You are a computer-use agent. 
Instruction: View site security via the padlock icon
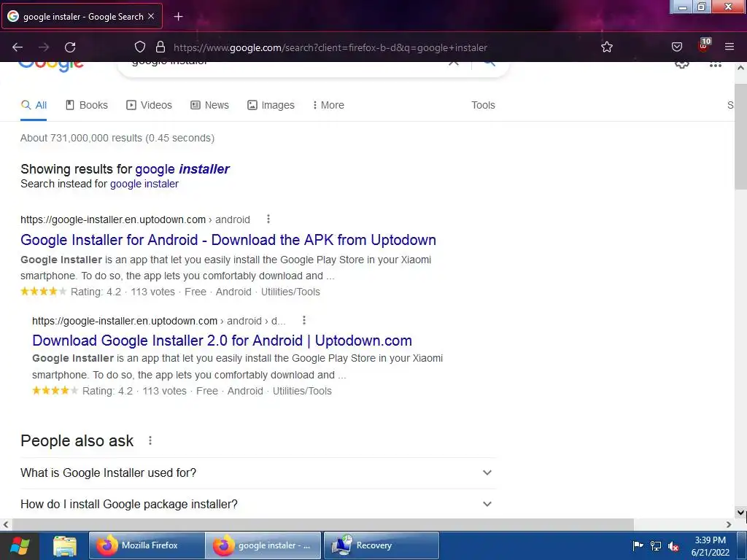pos(160,47)
